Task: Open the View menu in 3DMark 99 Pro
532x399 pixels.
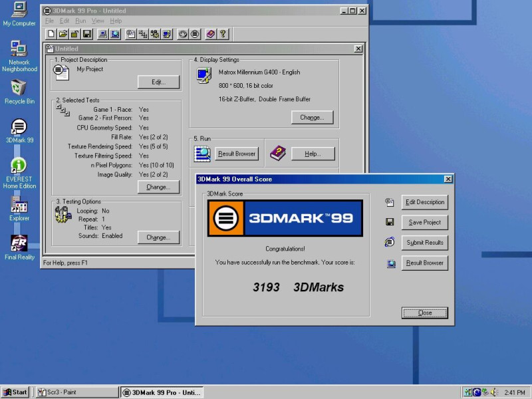Action: click(98, 21)
